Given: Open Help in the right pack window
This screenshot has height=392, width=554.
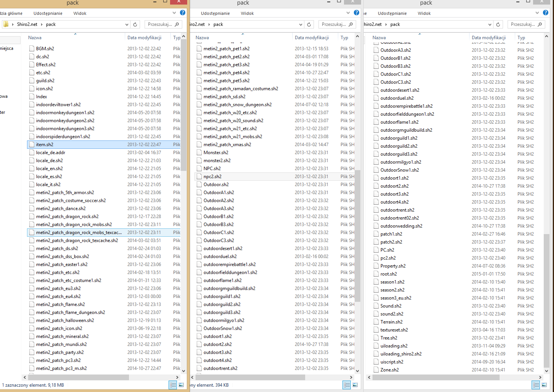Looking at the screenshot, I should click(546, 13).
